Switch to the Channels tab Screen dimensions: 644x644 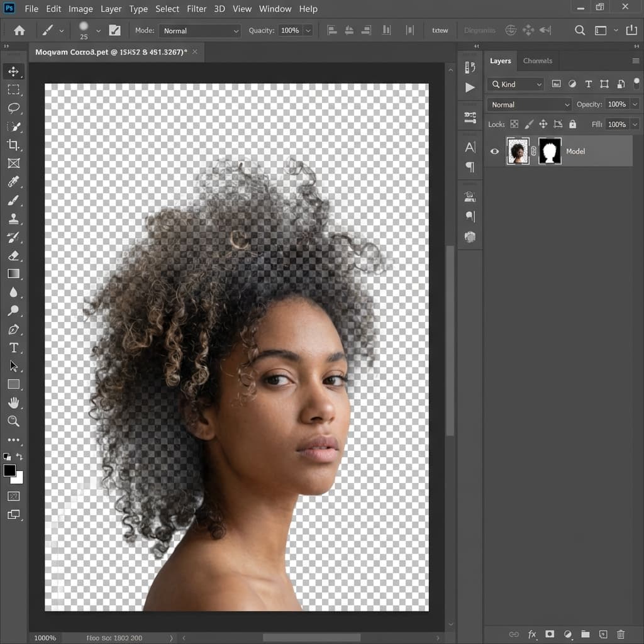pyautogui.click(x=538, y=60)
